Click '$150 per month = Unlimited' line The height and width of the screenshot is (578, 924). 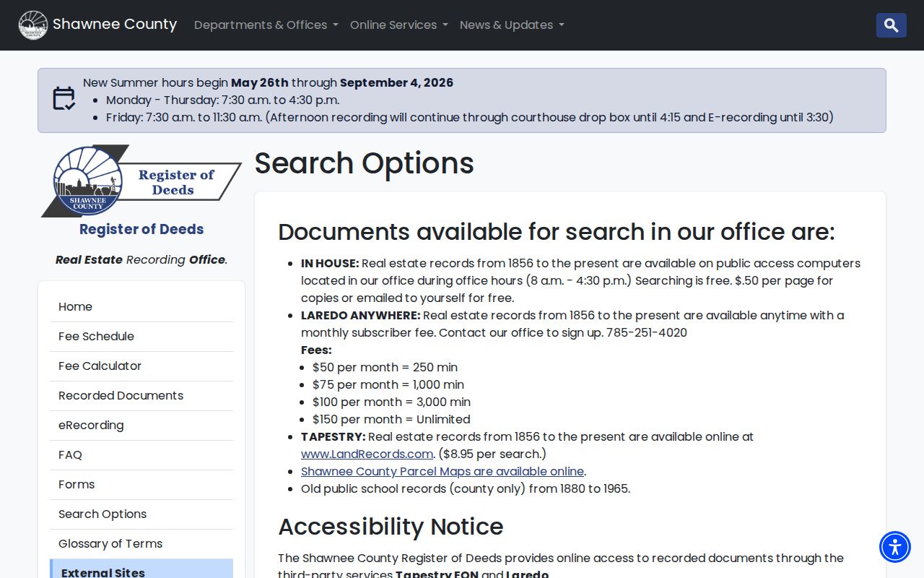(x=391, y=419)
